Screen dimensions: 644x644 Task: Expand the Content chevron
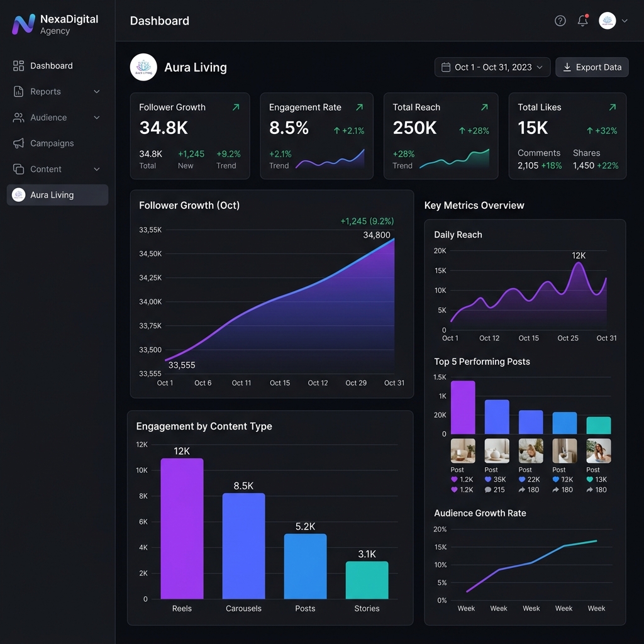click(x=97, y=169)
